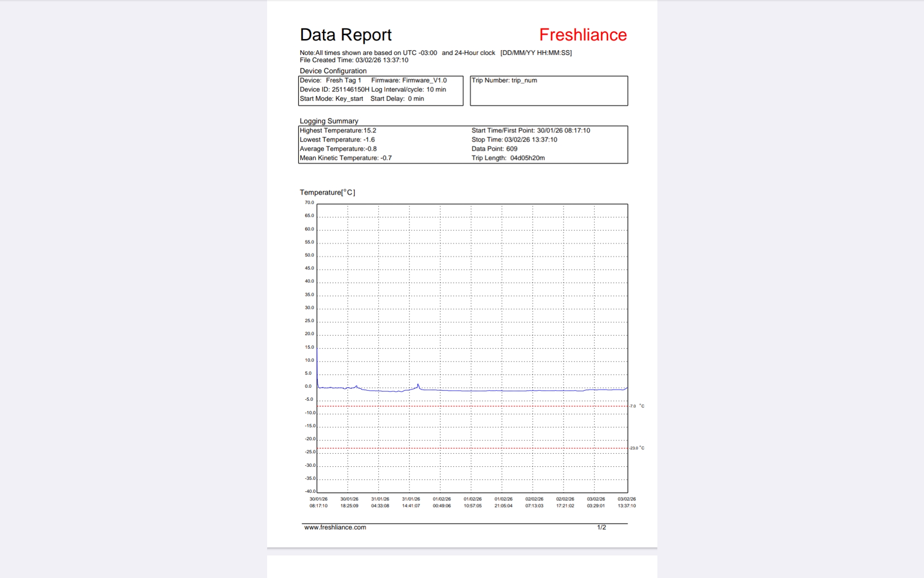
Task: Click the page number 1/2 footer
Action: coord(601,527)
